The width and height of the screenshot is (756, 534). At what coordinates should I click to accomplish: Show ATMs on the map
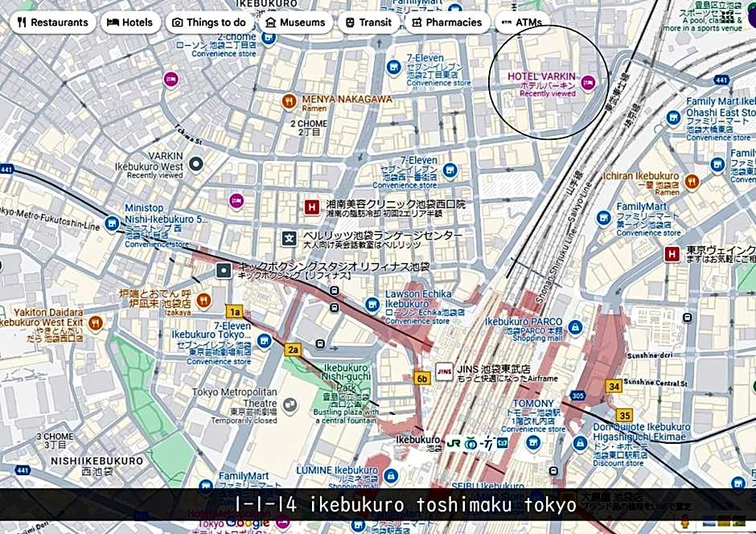(522, 23)
